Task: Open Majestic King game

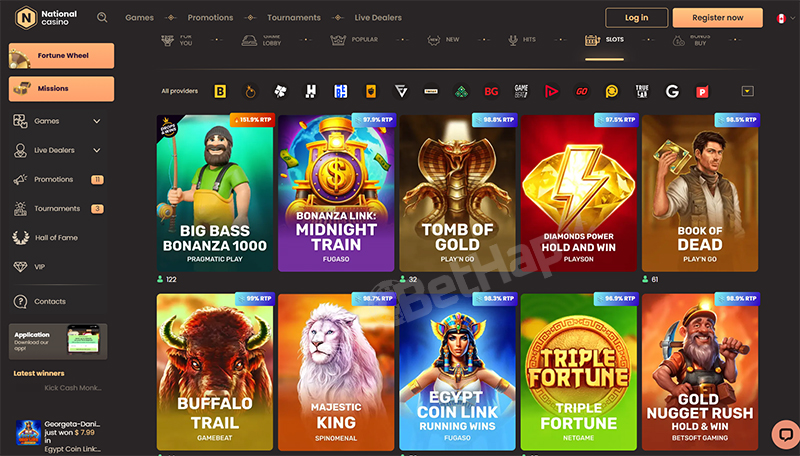Action: point(336,372)
